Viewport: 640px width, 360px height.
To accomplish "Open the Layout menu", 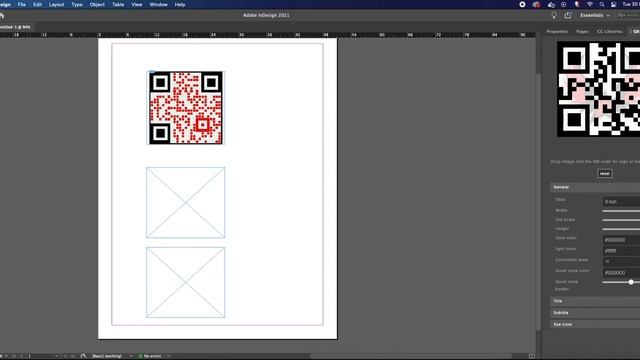I will (x=56, y=4).
